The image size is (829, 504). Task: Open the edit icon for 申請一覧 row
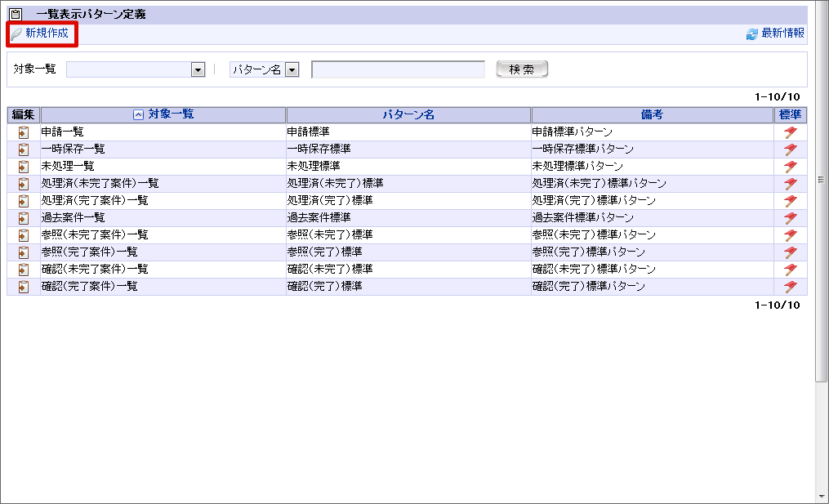point(22,132)
